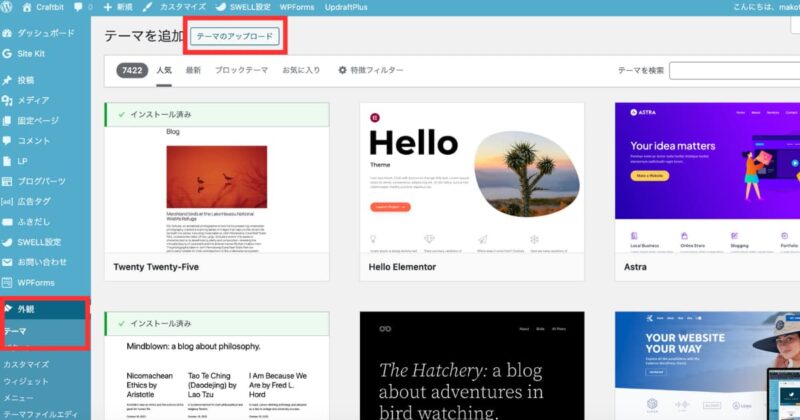This screenshot has height=420, width=800.
Task: Open the カスタマイズ submenu item in sidebar
Action: [x=26, y=365]
